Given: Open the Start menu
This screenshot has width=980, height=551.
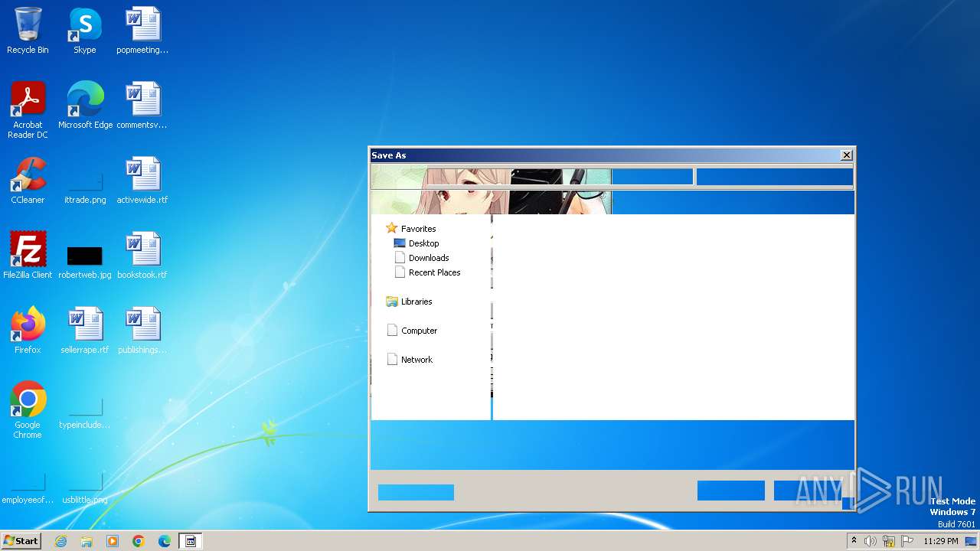Looking at the screenshot, I should pos(21,541).
